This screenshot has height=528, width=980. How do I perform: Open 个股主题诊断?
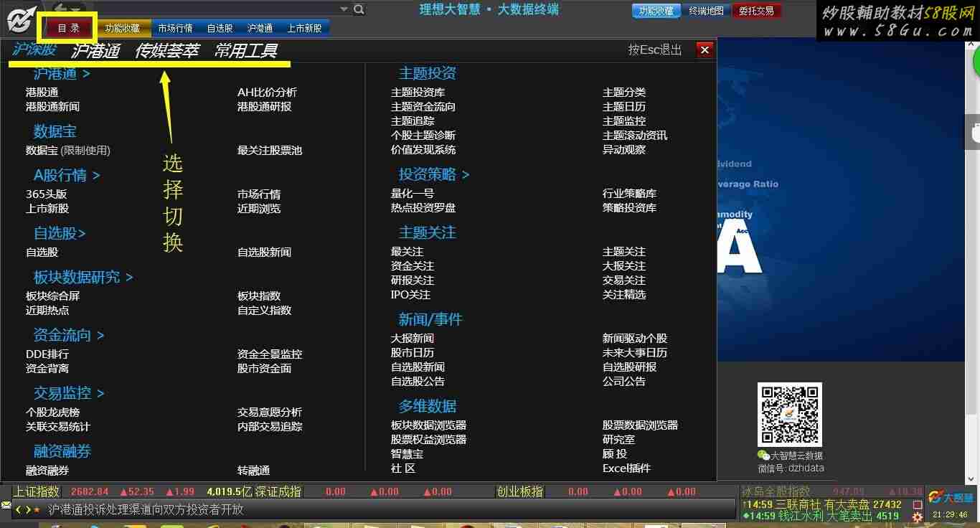click(x=423, y=135)
